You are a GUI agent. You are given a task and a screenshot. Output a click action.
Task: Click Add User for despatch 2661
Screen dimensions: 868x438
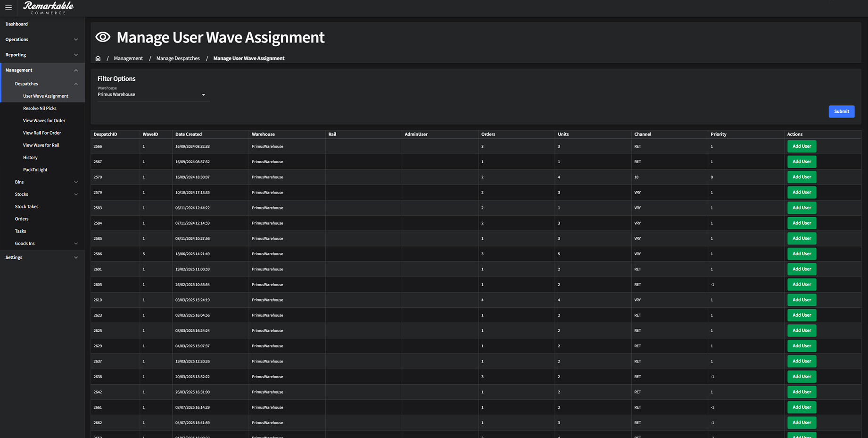point(802,407)
